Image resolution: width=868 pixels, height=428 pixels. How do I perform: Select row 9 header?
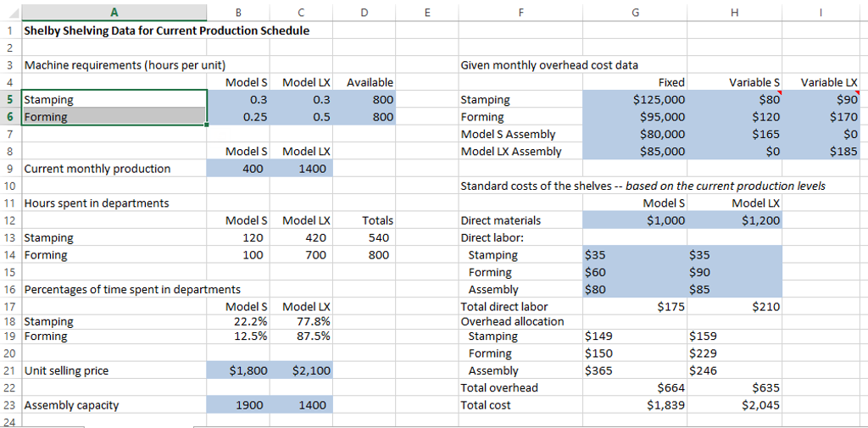[9, 169]
